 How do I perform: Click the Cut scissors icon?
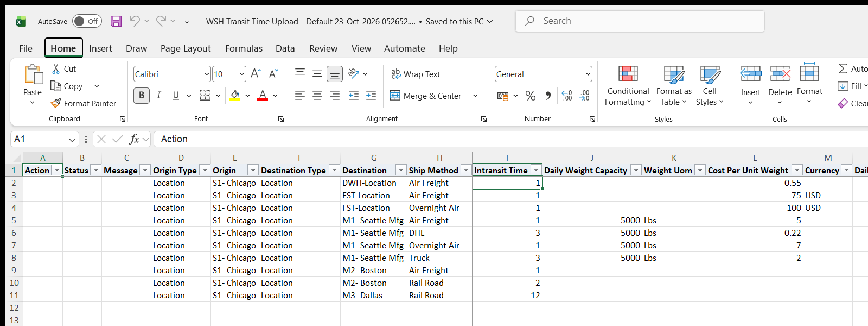pyautogui.click(x=56, y=69)
